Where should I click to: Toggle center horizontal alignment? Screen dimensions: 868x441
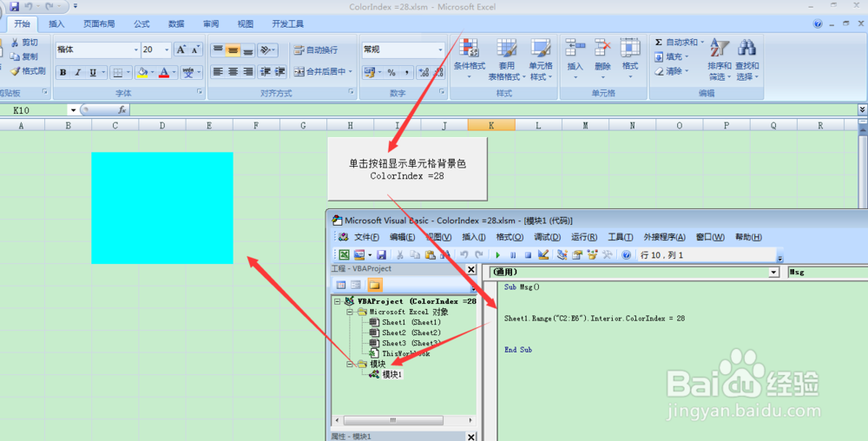coord(233,72)
